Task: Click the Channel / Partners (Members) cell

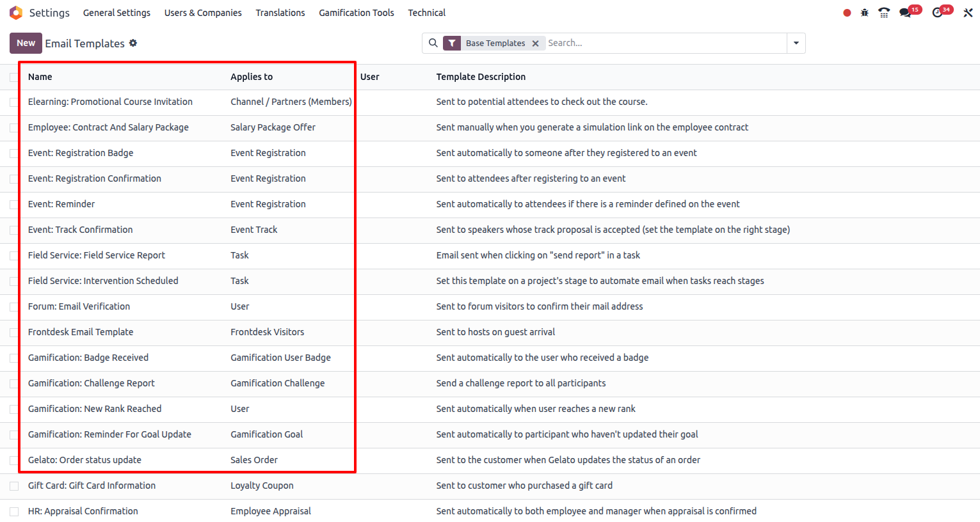Action: pos(291,102)
